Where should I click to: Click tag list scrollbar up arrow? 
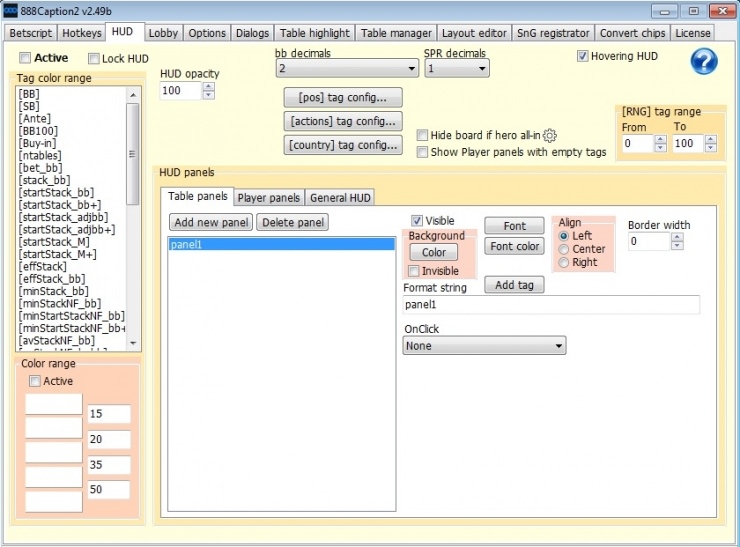click(x=133, y=95)
